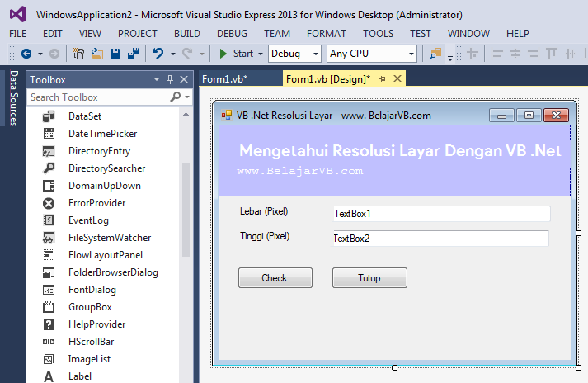Open the PROJECT menu
Screen dimensions: 588x383
(x=138, y=34)
